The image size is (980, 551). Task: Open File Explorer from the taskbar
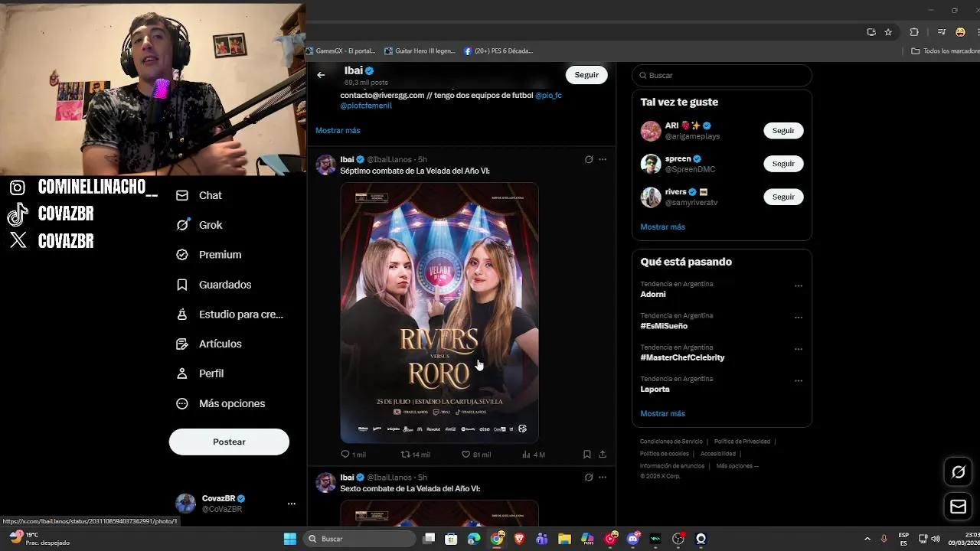(564, 539)
